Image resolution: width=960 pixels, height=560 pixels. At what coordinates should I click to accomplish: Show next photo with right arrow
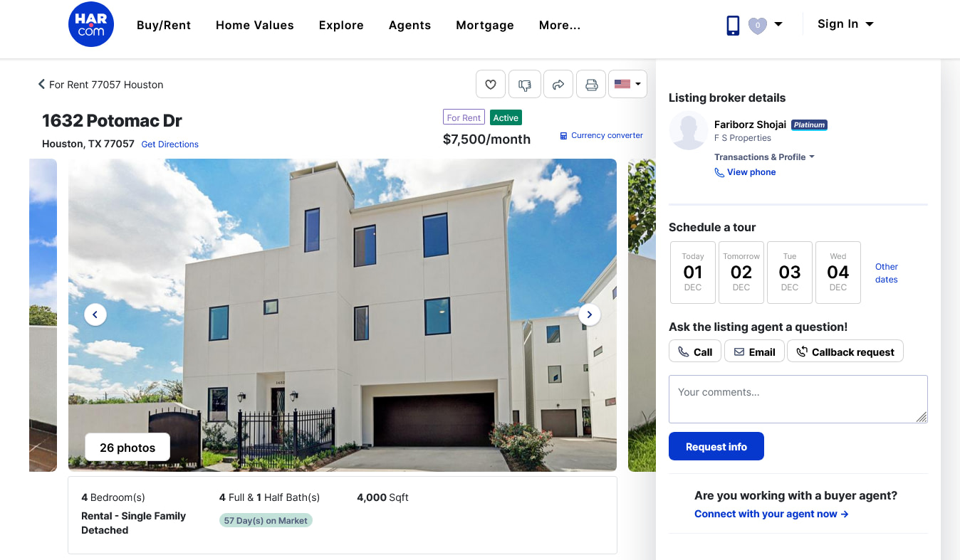point(590,315)
